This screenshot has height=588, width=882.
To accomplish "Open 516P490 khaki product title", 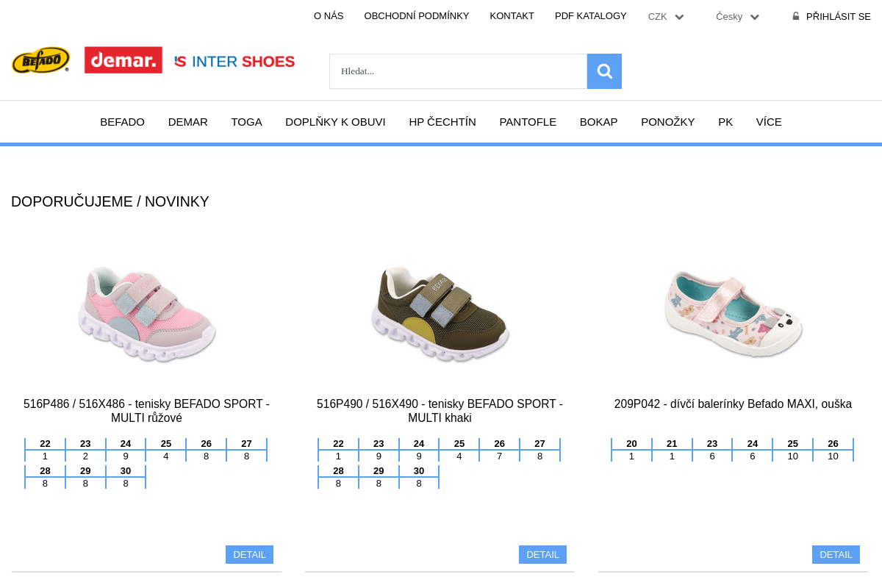I will 440,411.
